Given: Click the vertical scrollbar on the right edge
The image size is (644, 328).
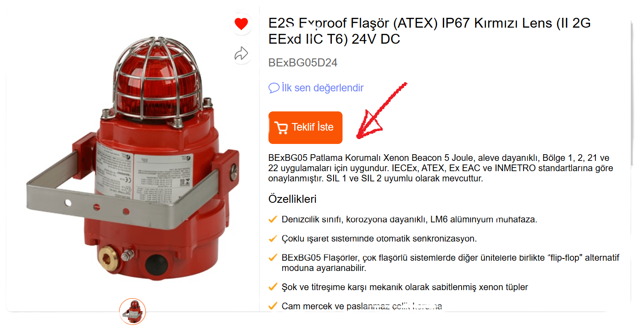Looking at the screenshot, I should tap(632, 94).
